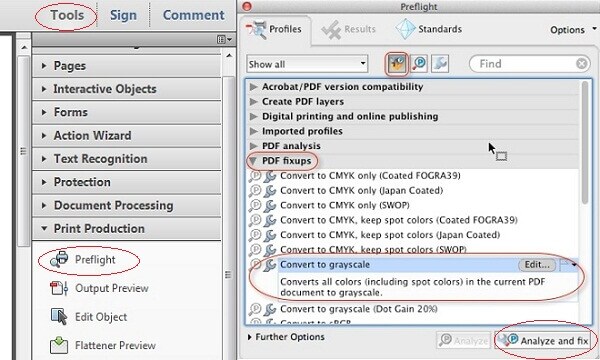The height and width of the screenshot is (360, 600).
Task: Click wrench icon of Convert to grayscale
Action: [270, 265]
